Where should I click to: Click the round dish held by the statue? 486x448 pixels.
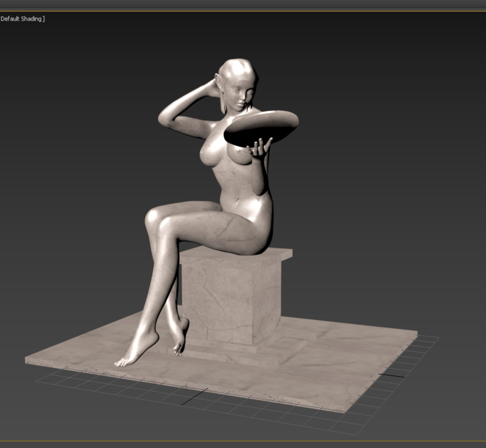pyautogui.click(x=261, y=127)
